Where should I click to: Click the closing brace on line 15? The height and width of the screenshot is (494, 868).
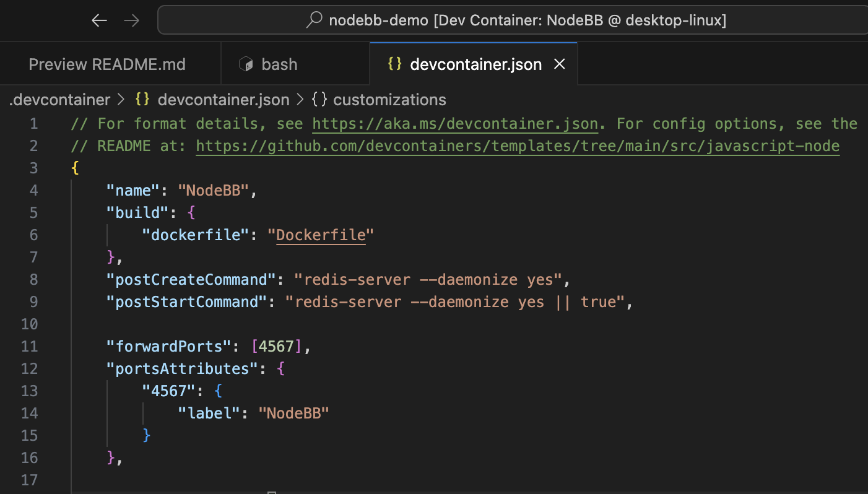point(147,436)
